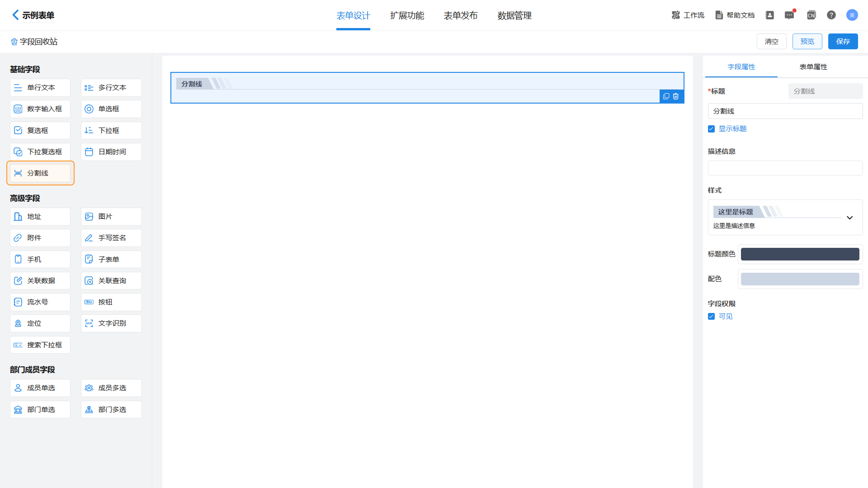Open the contacts address book icon

tap(770, 15)
